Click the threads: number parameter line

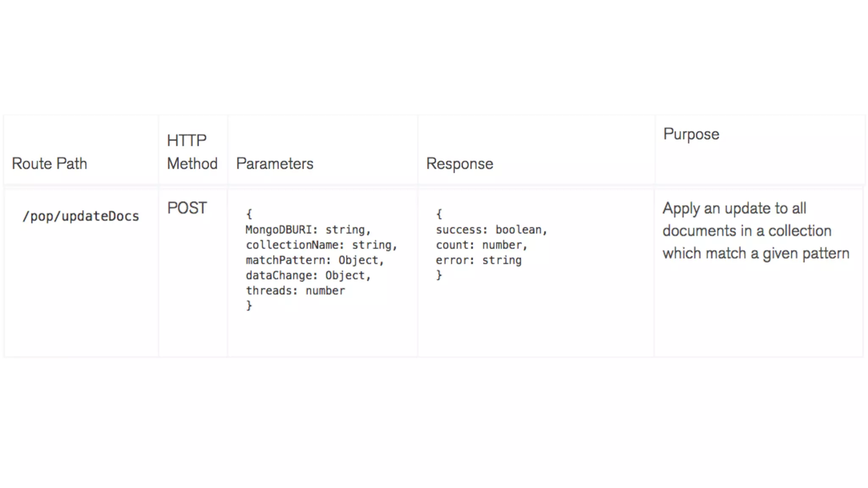click(295, 291)
